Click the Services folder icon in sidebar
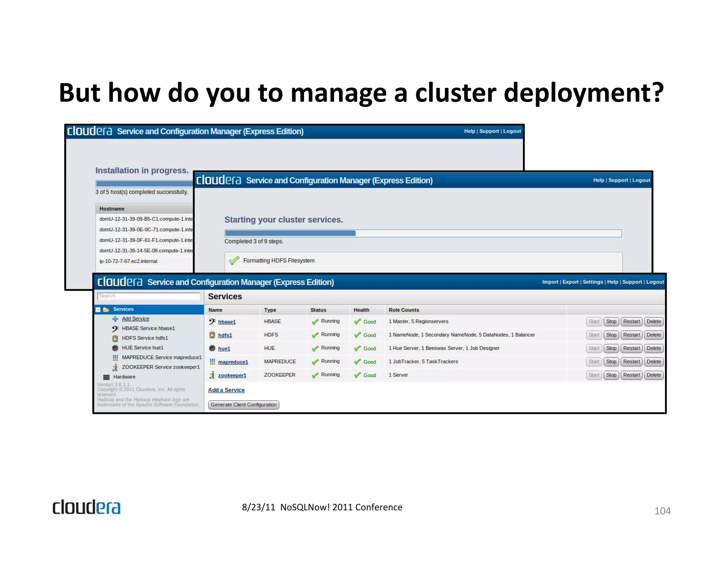This screenshot has height=562, width=728. coord(106,309)
